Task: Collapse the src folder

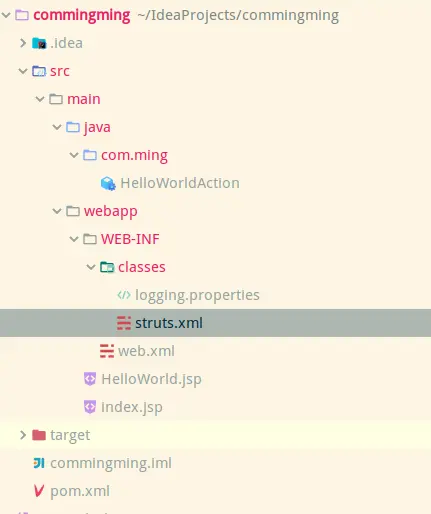Action: tap(23, 71)
